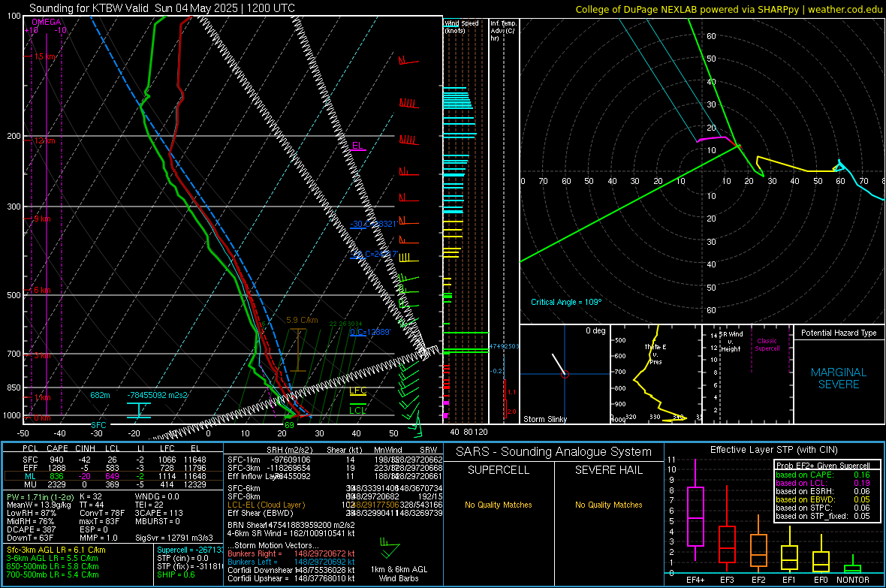Click the "Sfc-3km AGL LR = 6.1 C/km" line
This screenshot has width=886, height=588.
(x=56, y=550)
